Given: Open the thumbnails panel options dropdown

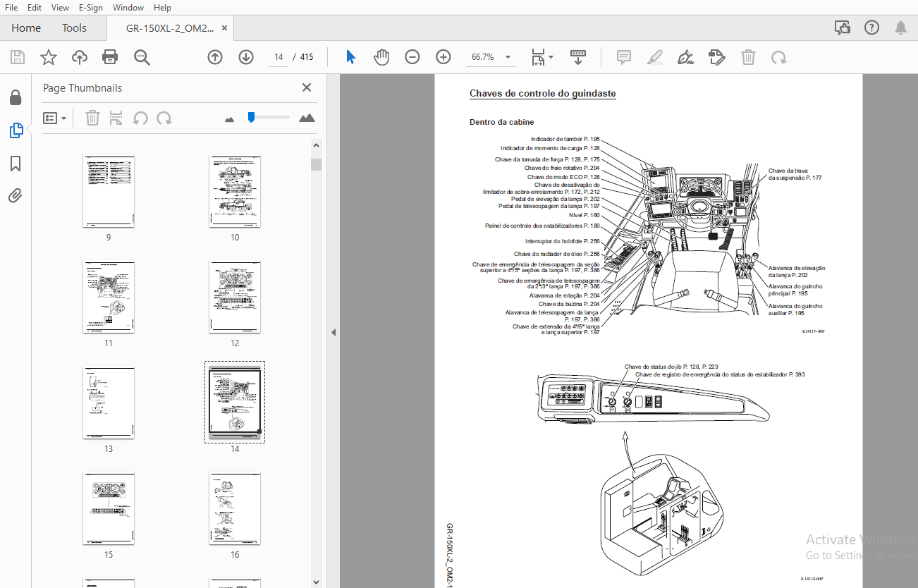Looking at the screenshot, I should (54, 118).
